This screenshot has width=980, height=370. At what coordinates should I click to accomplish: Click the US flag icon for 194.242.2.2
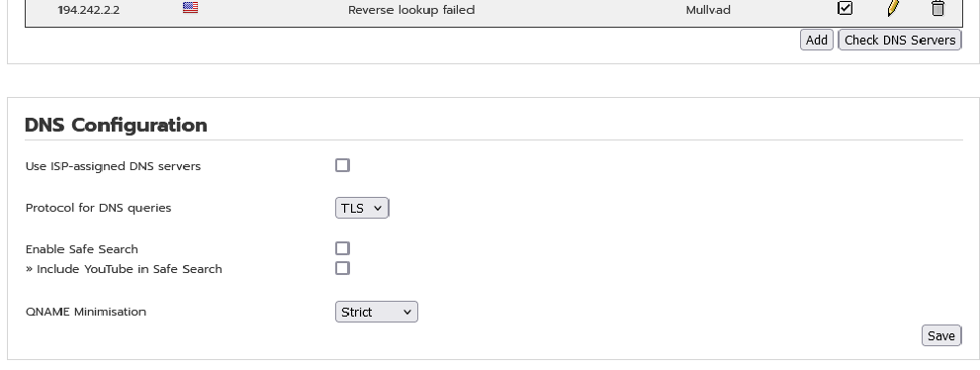(190, 8)
